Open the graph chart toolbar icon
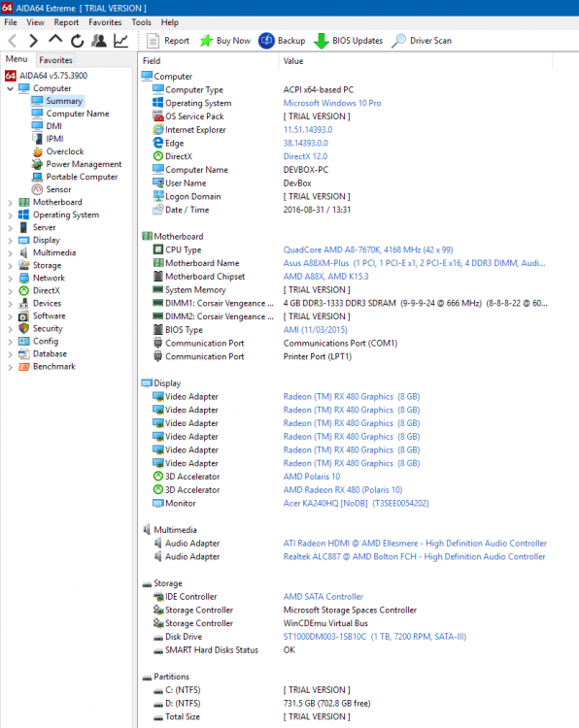Image resolution: width=579 pixels, height=728 pixels. pyautogui.click(x=120, y=41)
